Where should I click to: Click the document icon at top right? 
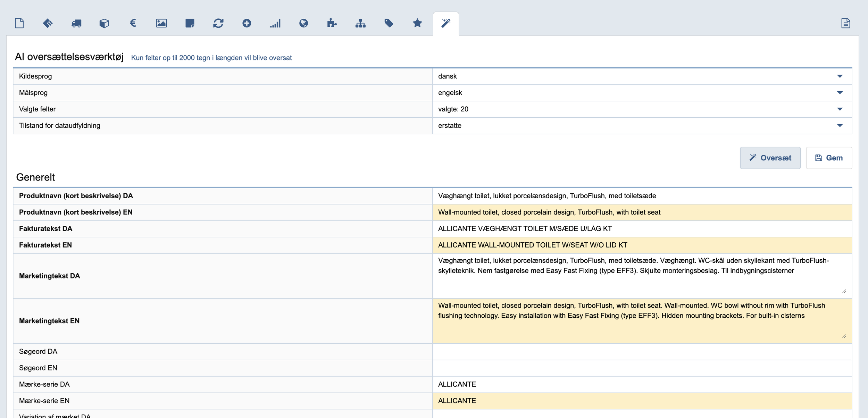tap(846, 23)
